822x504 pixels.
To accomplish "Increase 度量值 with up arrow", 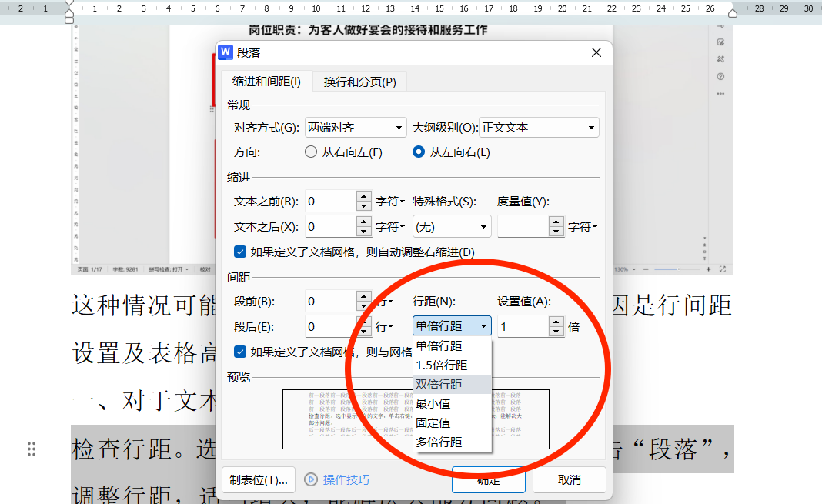I will click(556, 222).
